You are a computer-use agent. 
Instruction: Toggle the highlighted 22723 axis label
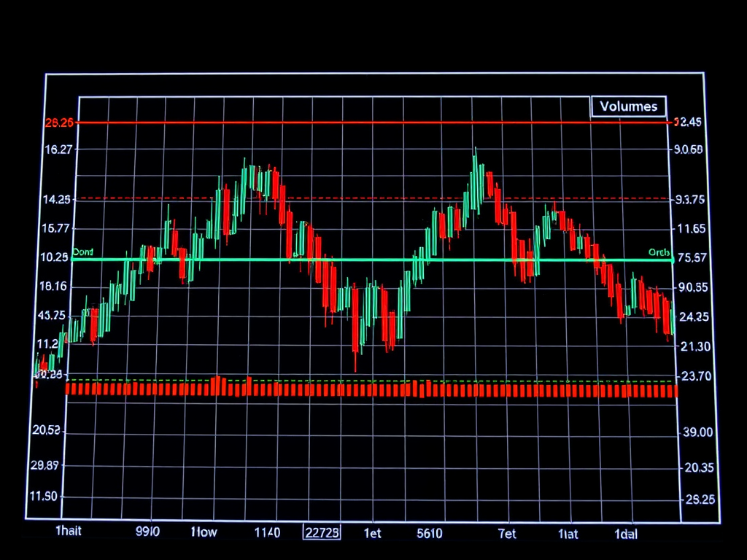click(x=321, y=532)
